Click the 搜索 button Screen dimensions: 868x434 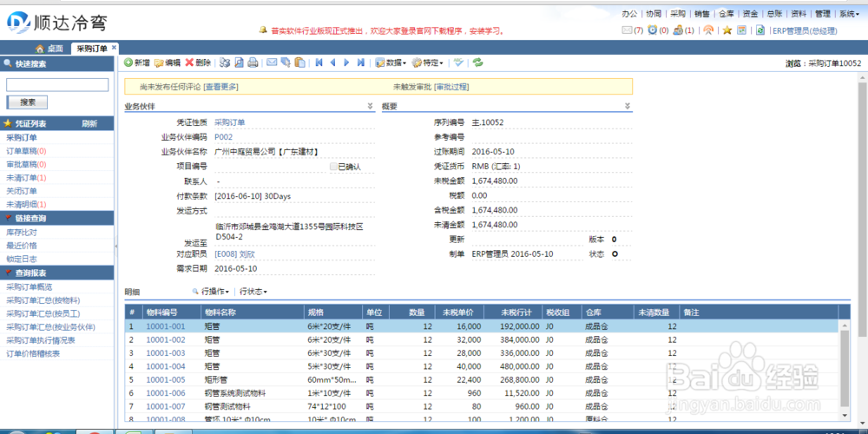click(x=27, y=102)
